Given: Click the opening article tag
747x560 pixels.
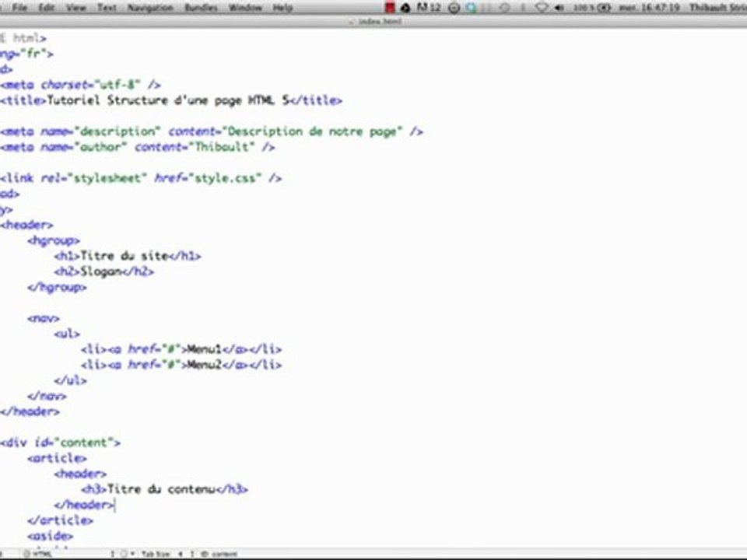Looking at the screenshot, I should point(57,458).
